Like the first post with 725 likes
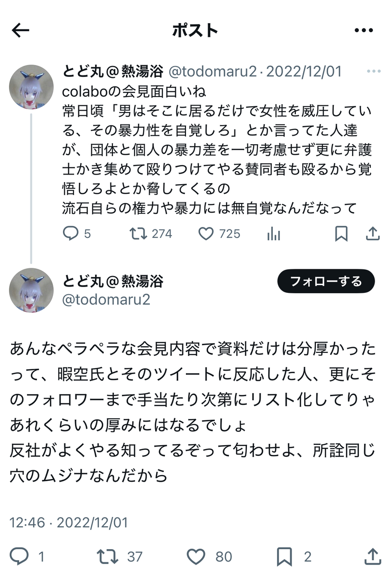This screenshot has height=577, width=392. [x=206, y=234]
